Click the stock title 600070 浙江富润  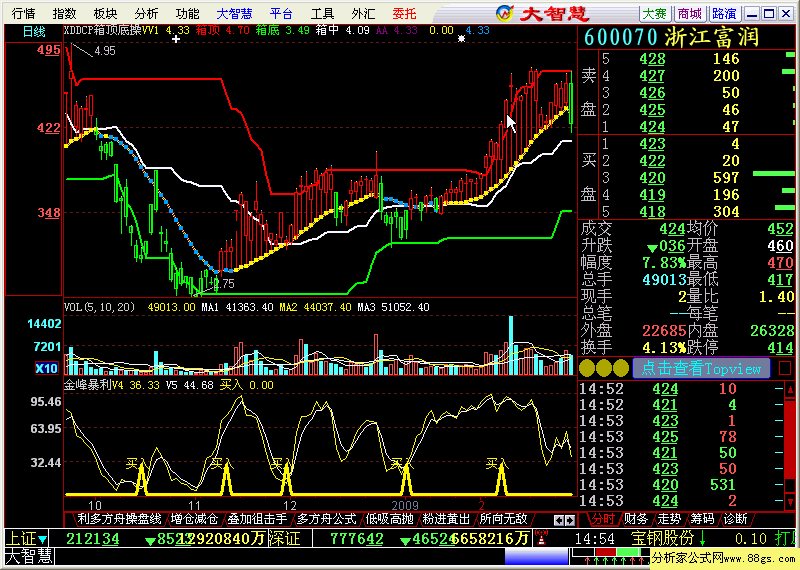click(x=671, y=37)
